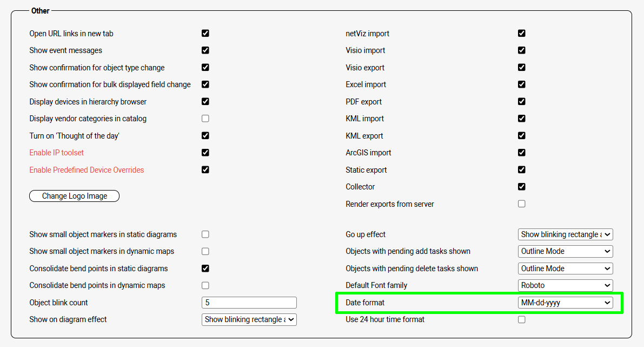Toggle 'Enable IP toolset' checkbox
Viewport: 644px width, 347px height.
tap(205, 153)
